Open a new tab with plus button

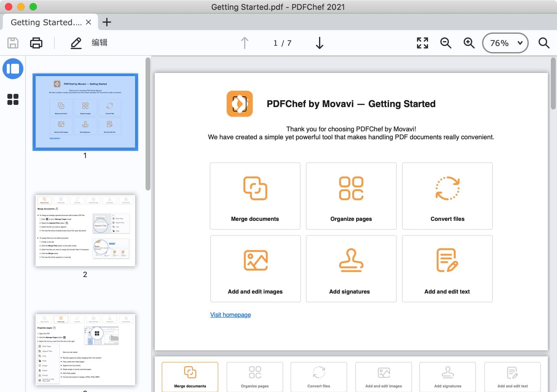pos(107,22)
